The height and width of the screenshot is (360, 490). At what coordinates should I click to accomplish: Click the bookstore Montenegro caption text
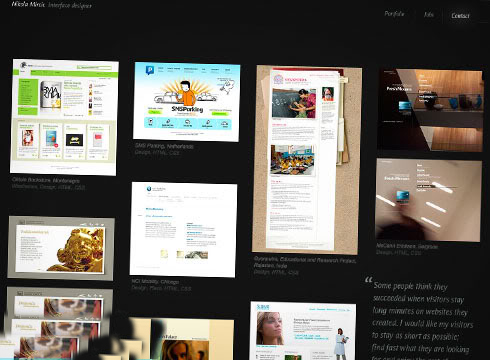tap(46, 180)
